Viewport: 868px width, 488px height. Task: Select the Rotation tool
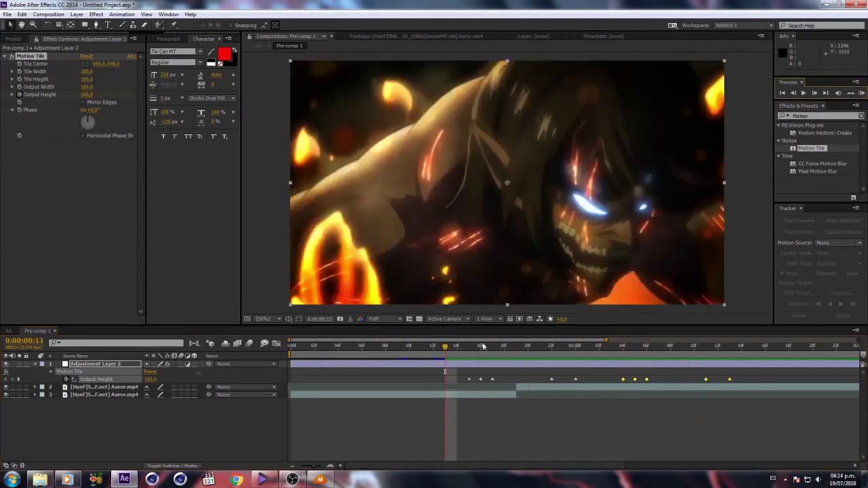47,25
